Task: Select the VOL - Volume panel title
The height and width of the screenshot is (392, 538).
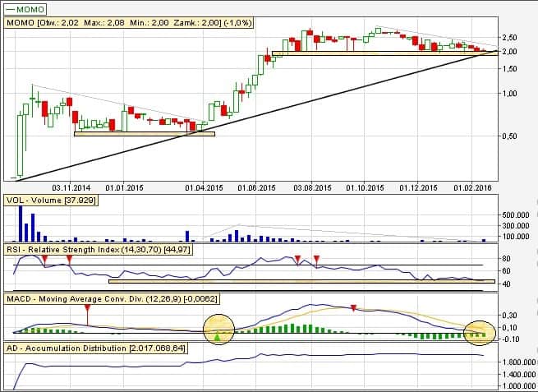Action: 51,199
